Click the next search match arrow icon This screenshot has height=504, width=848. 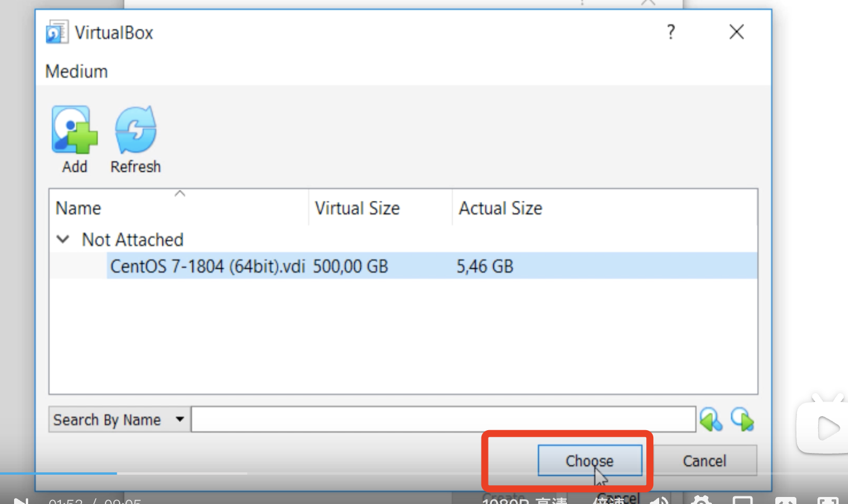point(742,420)
